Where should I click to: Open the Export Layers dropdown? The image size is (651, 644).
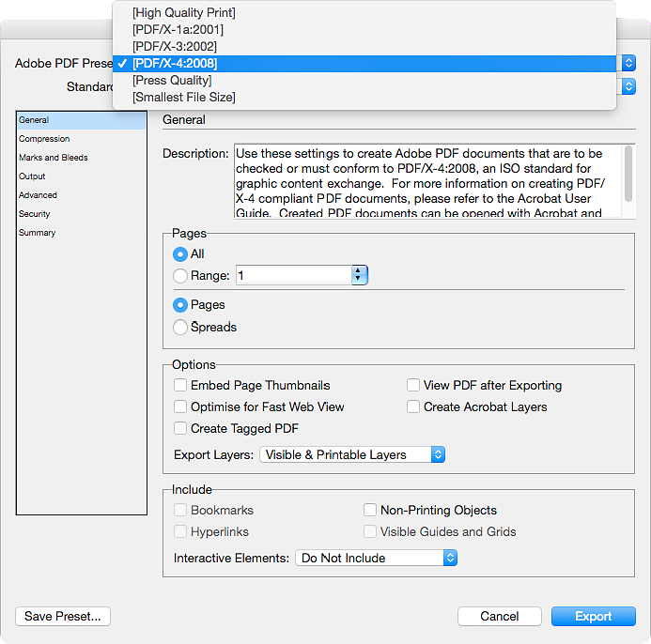point(352,454)
